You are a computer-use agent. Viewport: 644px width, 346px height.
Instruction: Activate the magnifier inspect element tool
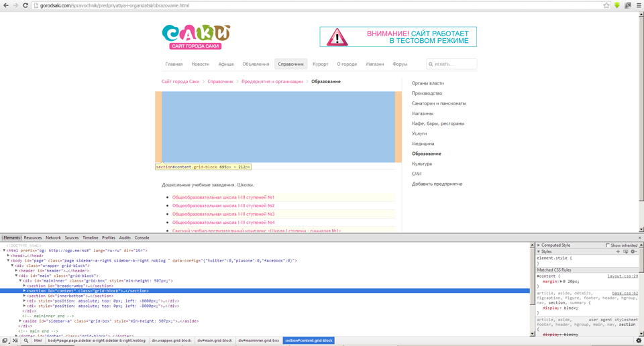click(x=26, y=341)
